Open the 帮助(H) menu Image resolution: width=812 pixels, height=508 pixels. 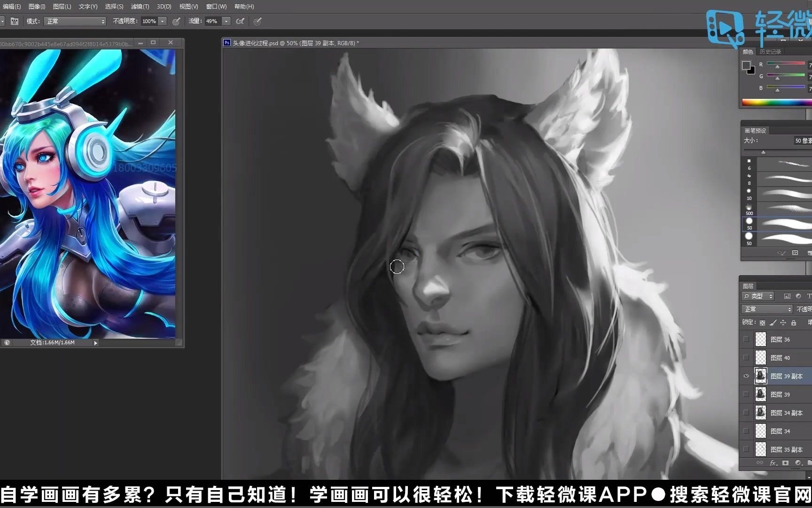coord(244,7)
